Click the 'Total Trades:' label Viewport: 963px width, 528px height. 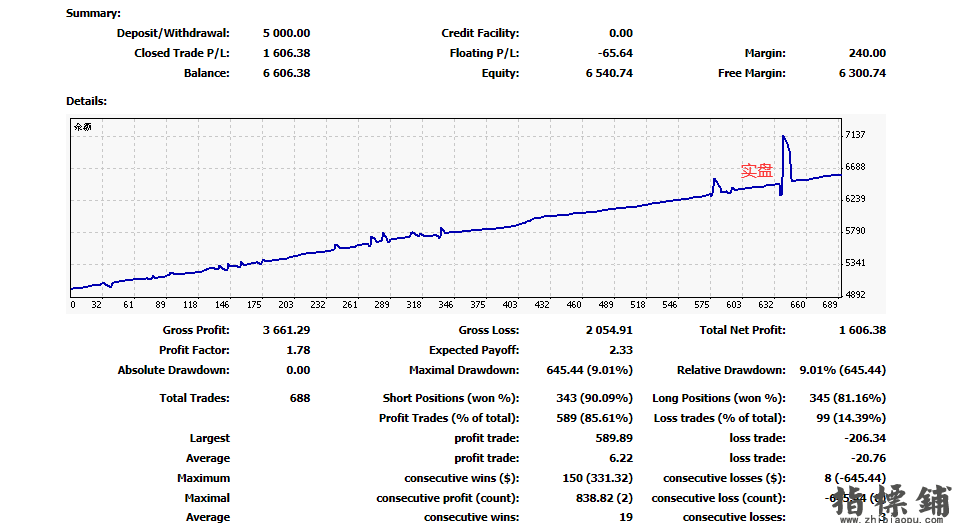(x=194, y=398)
